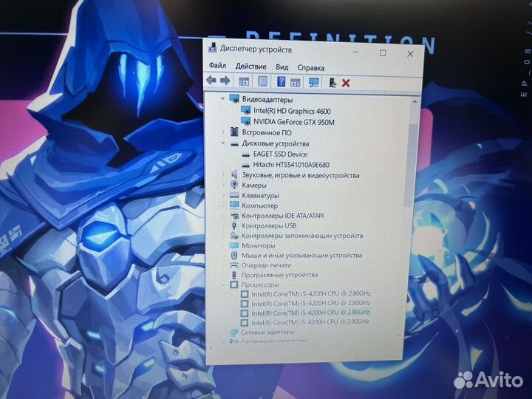Collapse the Процессоры branch arrow
The height and width of the screenshot is (399, 532).
223,284
